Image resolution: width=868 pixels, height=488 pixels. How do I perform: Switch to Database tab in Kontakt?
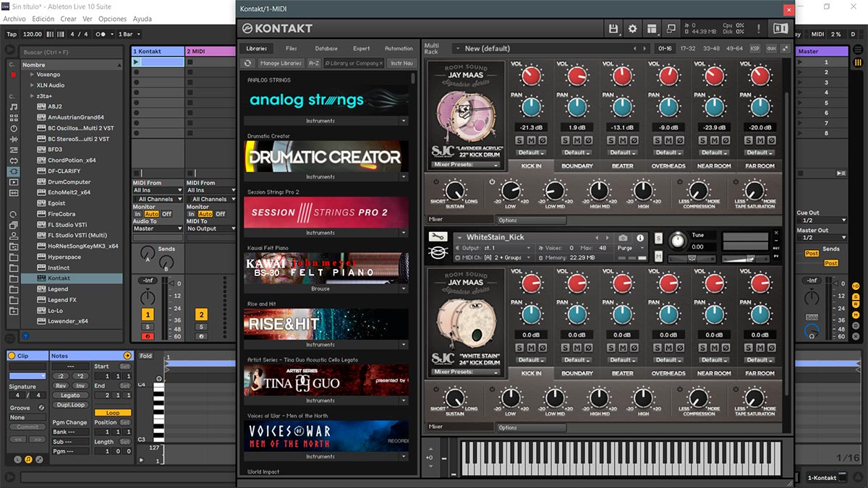coord(326,48)
